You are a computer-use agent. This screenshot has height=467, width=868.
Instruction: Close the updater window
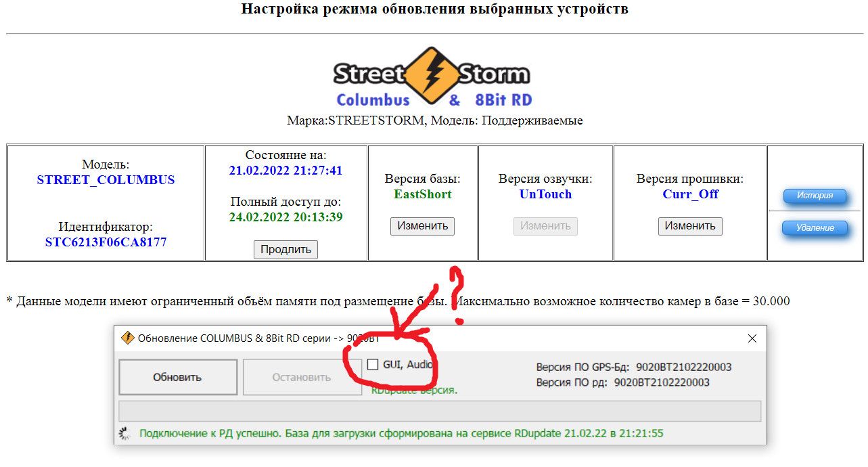click(752, 338)
